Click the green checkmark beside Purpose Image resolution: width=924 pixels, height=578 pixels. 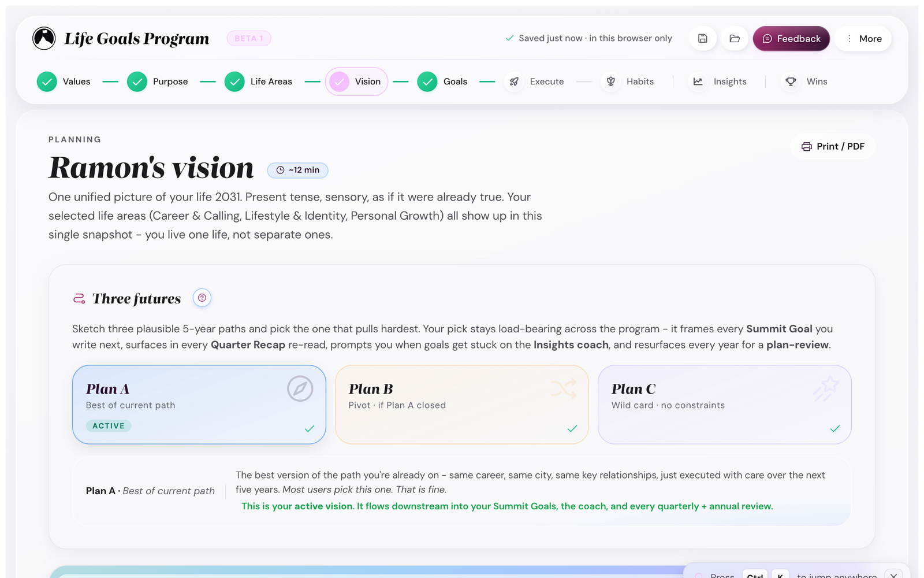pyautogui.click(x=137, y=81)
